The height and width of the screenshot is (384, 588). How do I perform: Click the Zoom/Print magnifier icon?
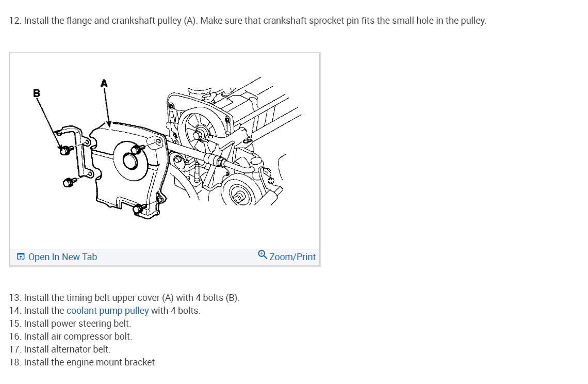[263, 255]
